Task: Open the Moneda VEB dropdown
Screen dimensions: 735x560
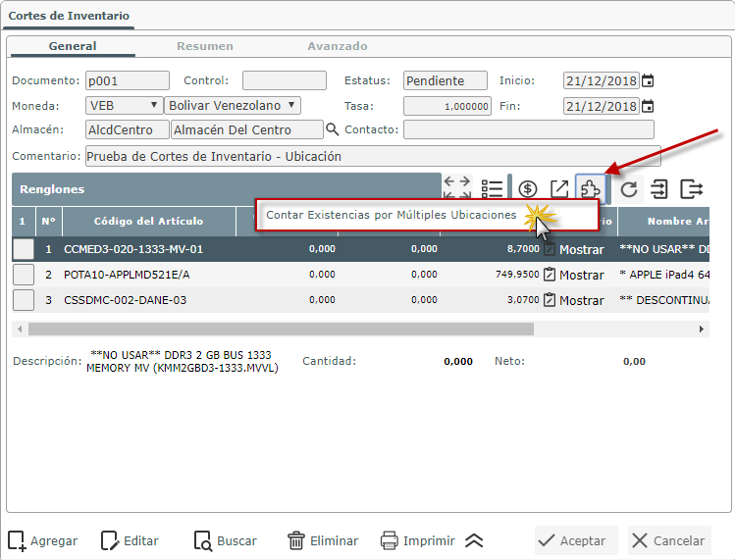Action: [x=124, y=105]
